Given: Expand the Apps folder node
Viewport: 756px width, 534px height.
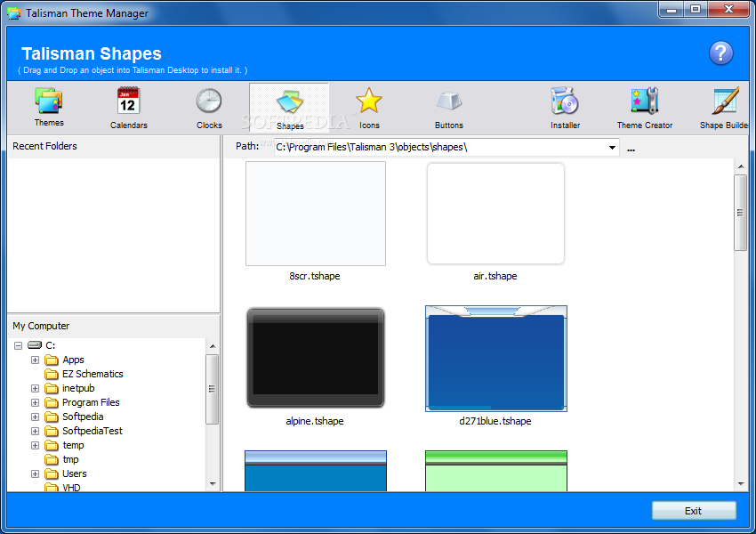Looking at the screenshot, I should coord(35,360).
